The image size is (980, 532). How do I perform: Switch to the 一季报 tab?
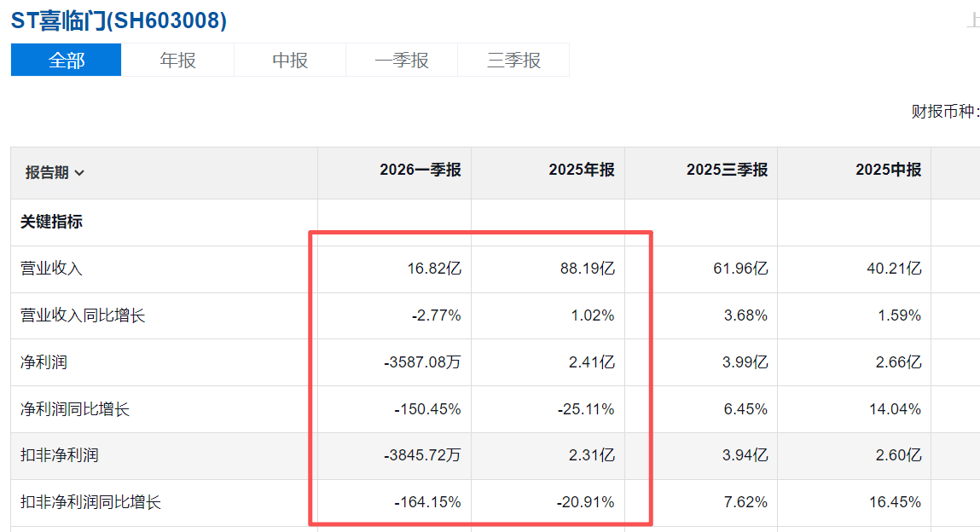pos(402,60)
